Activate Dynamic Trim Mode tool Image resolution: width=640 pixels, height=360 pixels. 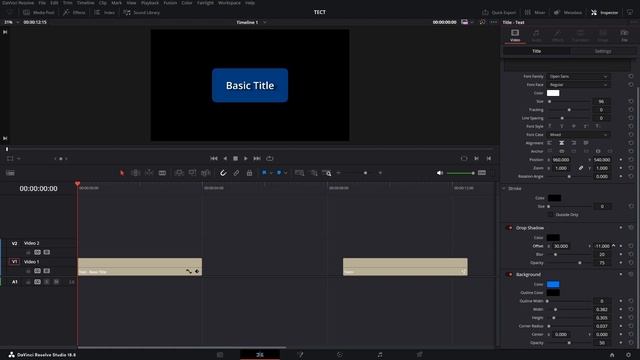click(x=149, y=173)
